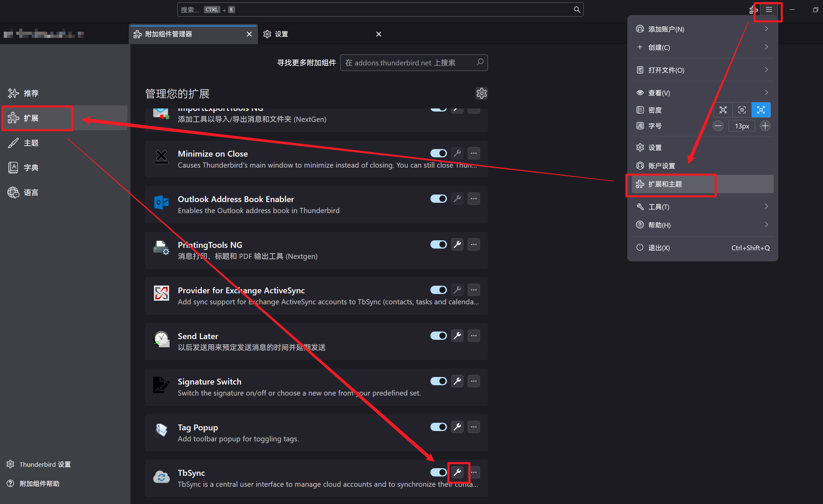Viewport: 823px width, 504px height.
Task: Toggle TbSync extension switch
Action: [438, 472]
